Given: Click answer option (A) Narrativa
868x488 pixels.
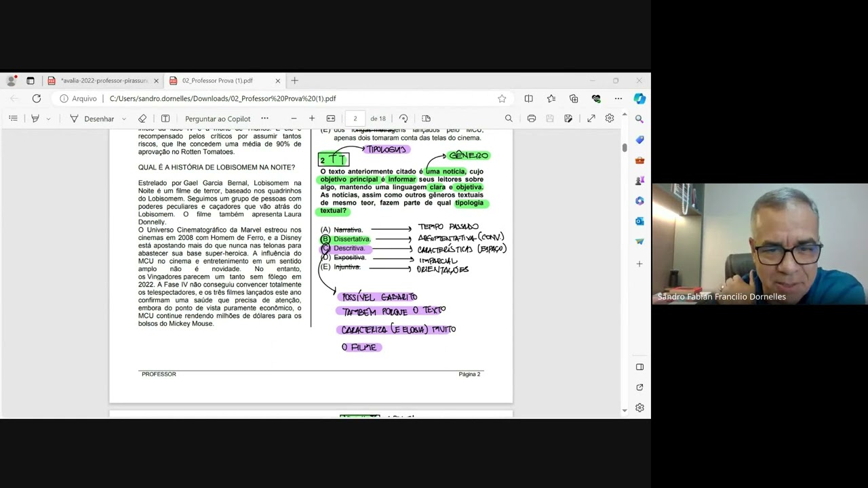Looking at the screenshot, I should pos(342,230).
